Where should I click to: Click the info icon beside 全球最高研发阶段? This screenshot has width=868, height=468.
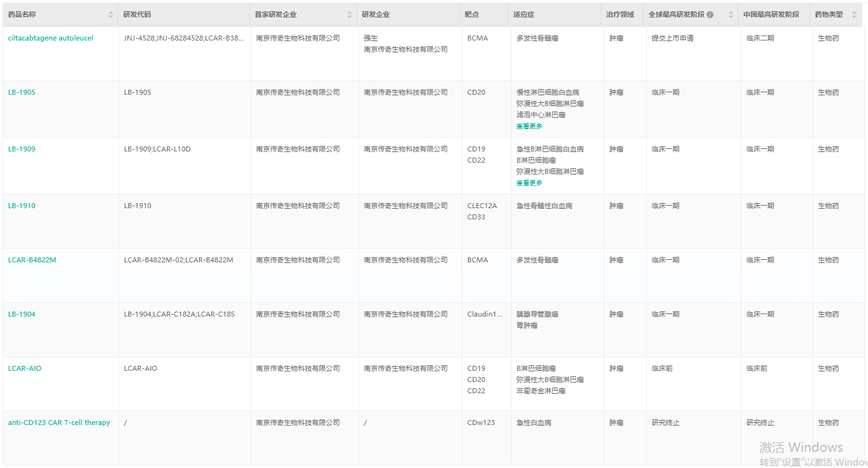(710, 14)
